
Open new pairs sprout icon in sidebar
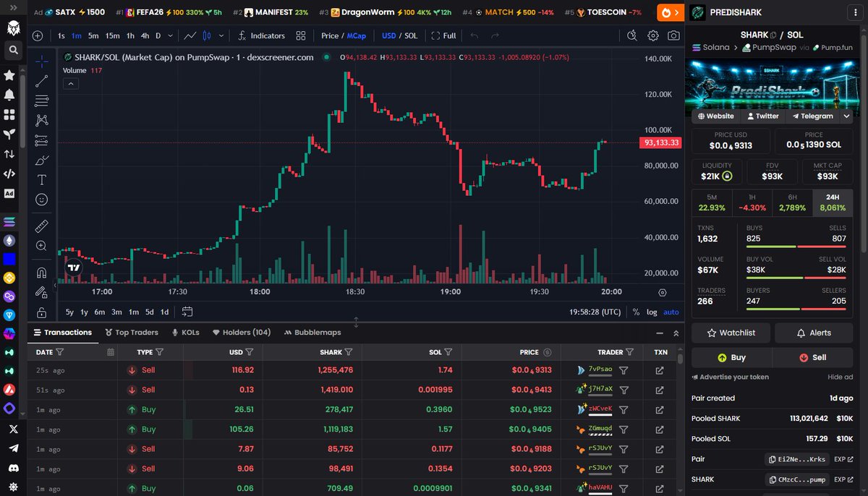tap(9, 134)
